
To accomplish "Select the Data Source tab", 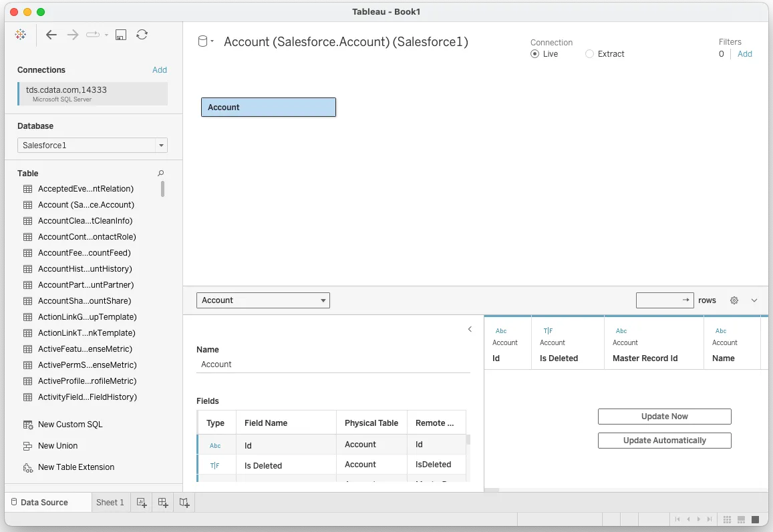I will pyautogui.click(x=43, y=502).
